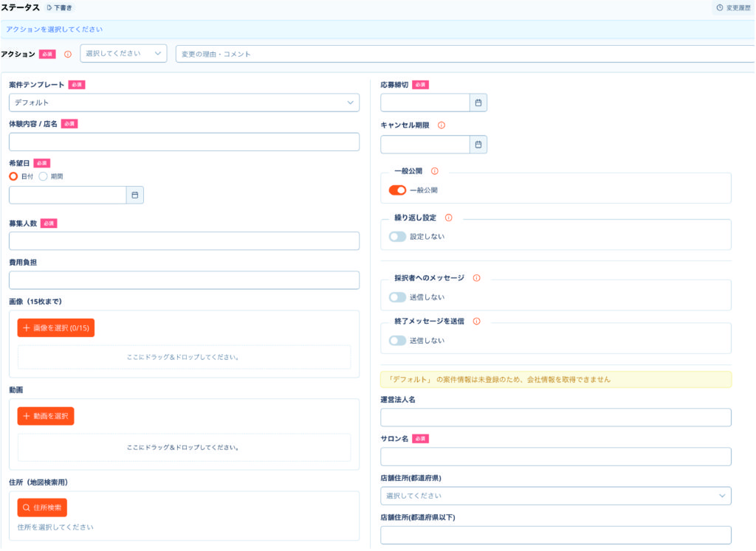Open 店舗住所(都道府県) prefecture dropdown
The height and width of the screenshot is (551, 756).
(555, 496)
